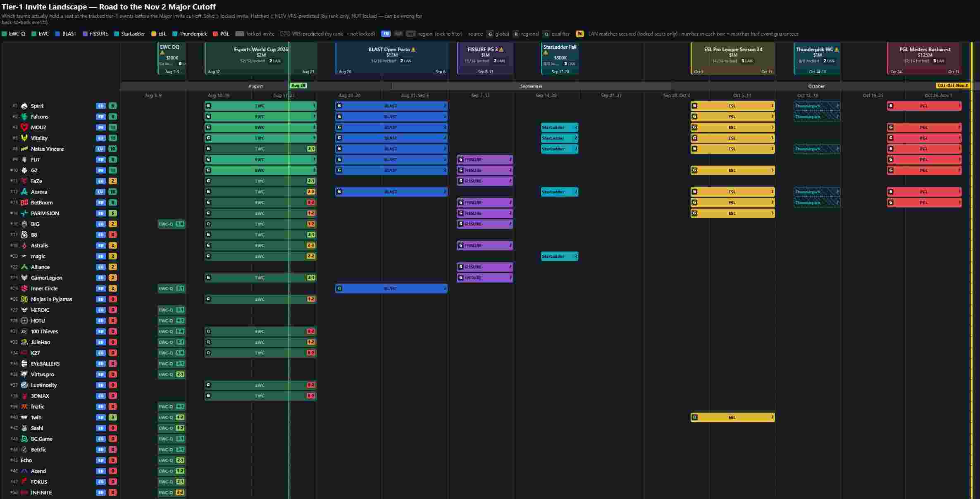Click the CUT-OFF Nov 2 marker
980x499 pixels.
pos(952,86)
